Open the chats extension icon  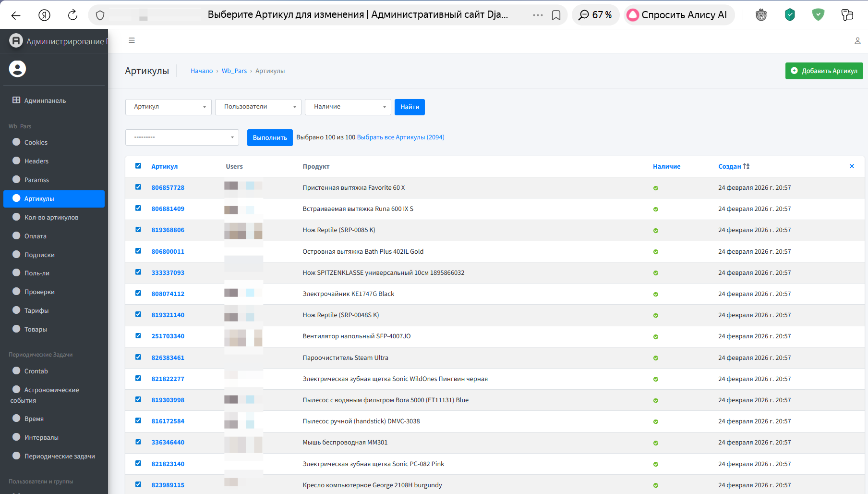[x=847, y=15]
